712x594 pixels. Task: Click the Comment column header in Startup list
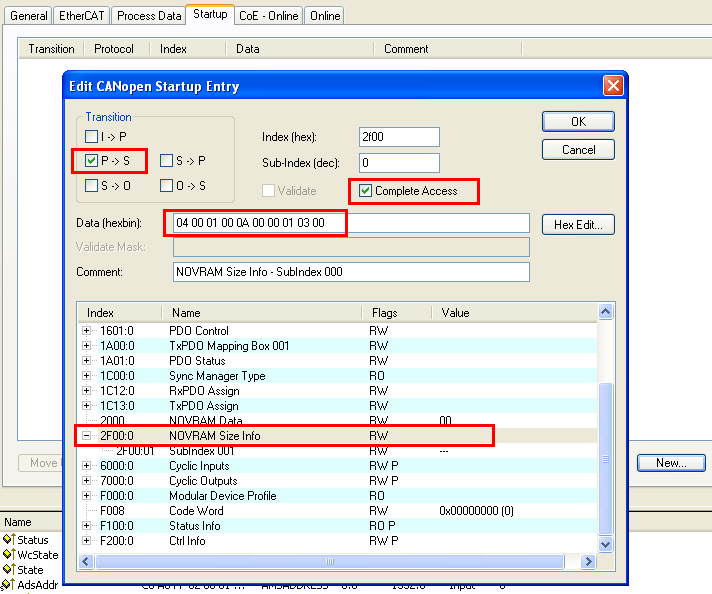coord(448,49)
